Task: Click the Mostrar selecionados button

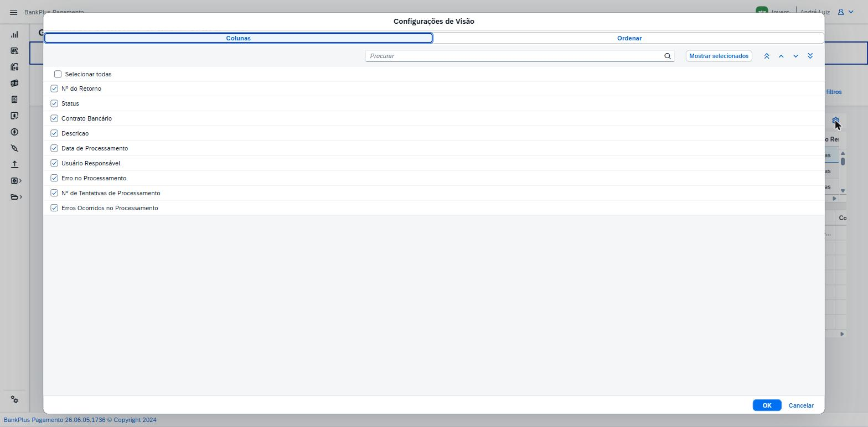Action: point(719,56)
